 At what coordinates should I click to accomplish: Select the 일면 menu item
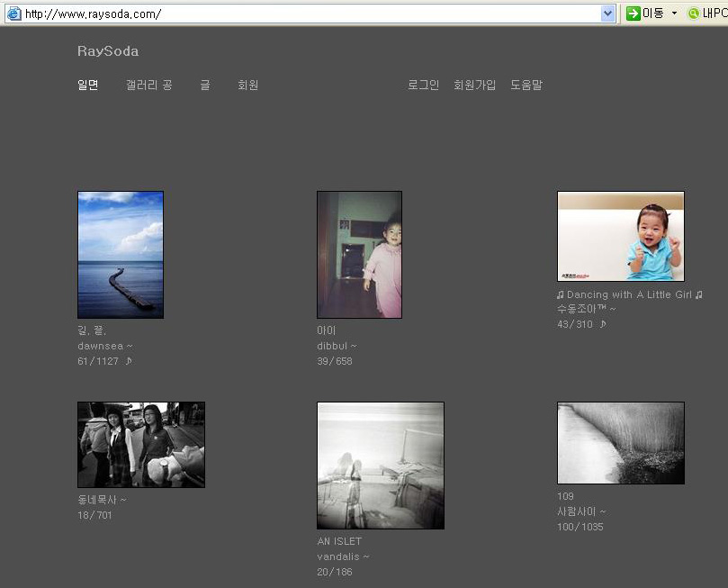pos(88,85)
